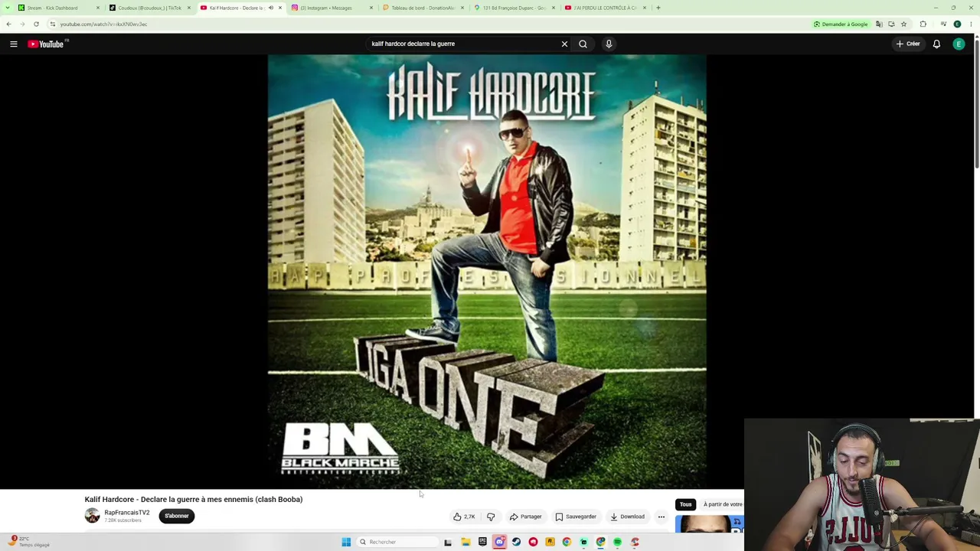Subscribe with the S'abonner button
This screenshot has height=551, width=980.
176,516
